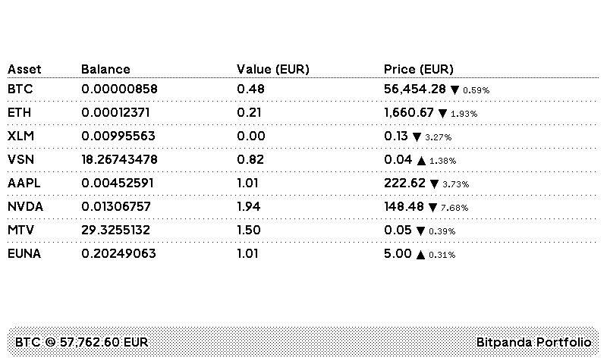
Task: Click the down arrow beside ETH price
Action: pyautogui.click(x=442, y=113)
